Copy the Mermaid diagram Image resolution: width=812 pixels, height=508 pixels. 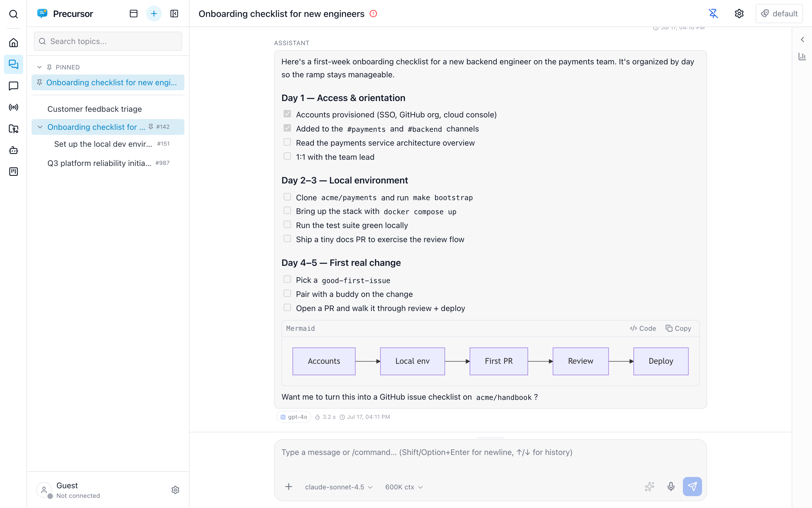click(x=678, y=328)
